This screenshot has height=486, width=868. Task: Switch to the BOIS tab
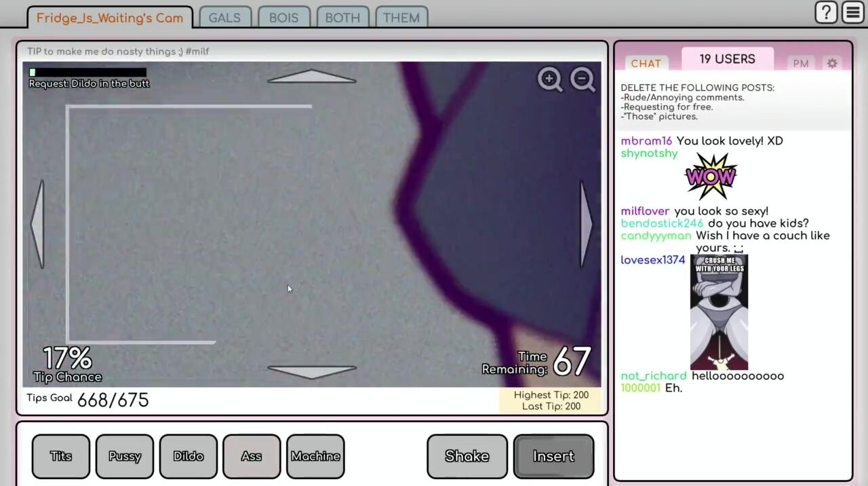tap(283, 18)
